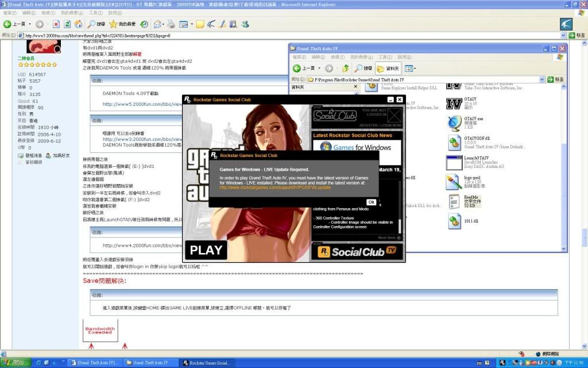Select the 1911.dll file icon
The height and width of the screenshot is (368, 588).
click(x=454, y=221)
